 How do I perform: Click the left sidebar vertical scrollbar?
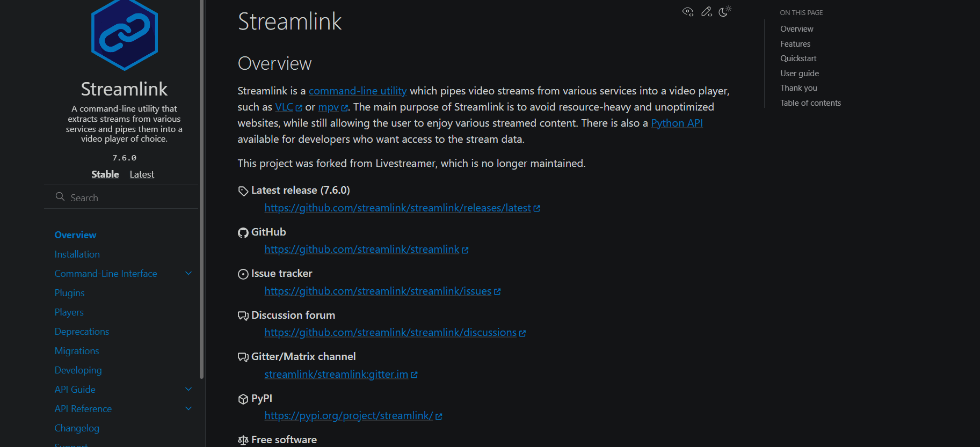201,189
